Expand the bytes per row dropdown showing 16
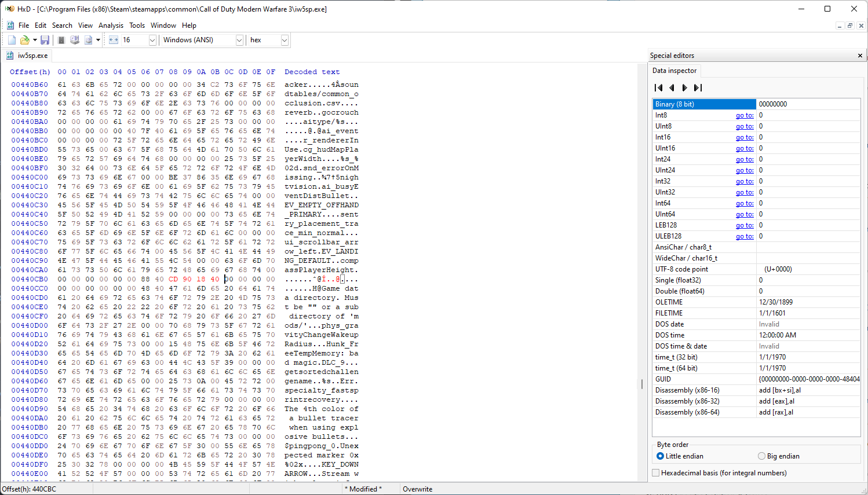 (152, 40)
